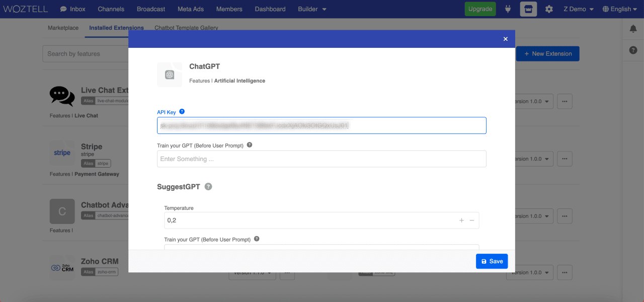This screenshot has height=302, width=644.
Task: Click the 'Payment Gateway' feature label
Action: coord(97,174)
